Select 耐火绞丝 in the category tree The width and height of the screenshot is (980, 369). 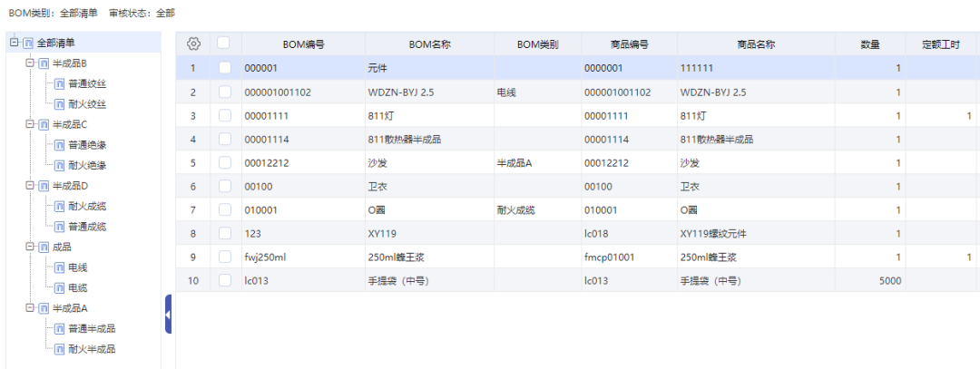click(87, 104)
